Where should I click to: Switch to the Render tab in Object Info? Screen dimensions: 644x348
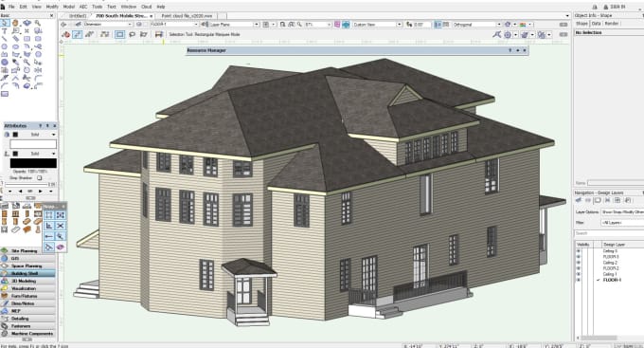pyautogui.click(x=612, y=24)
